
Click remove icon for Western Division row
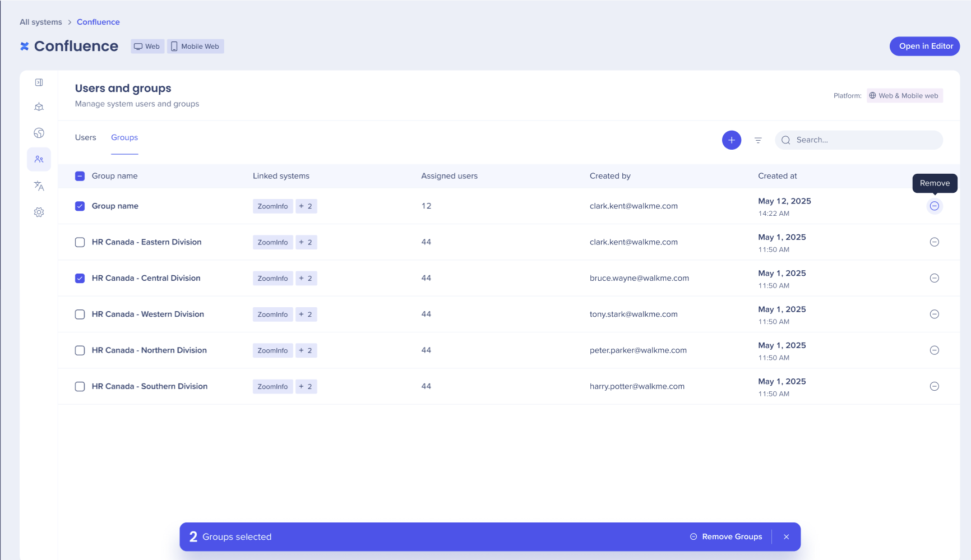pyautogui.click(x=934, y=314)
